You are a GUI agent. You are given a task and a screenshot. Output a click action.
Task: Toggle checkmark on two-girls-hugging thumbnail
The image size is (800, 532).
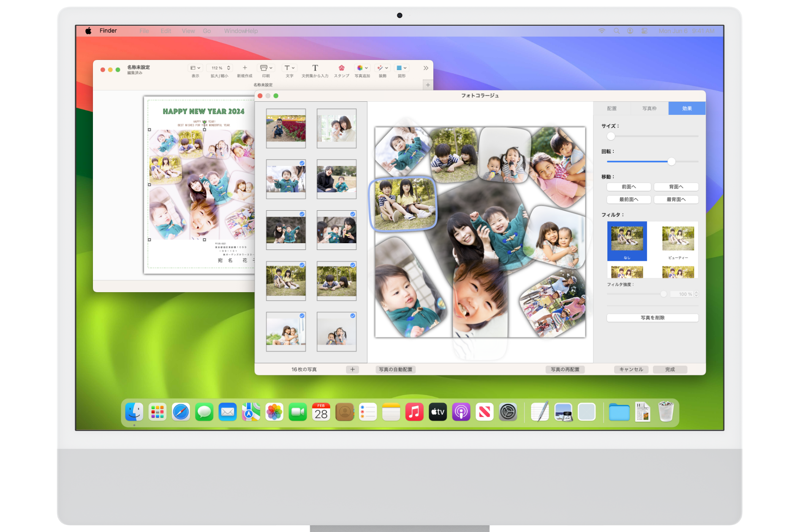tap(302, 315)
